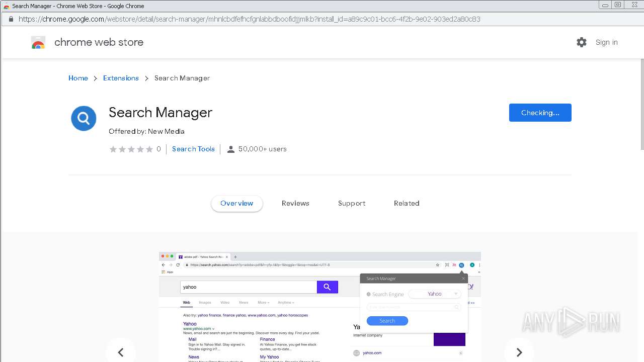Maximize the Chrome window
Screen dimensions: 644x362
pos(618,5)
